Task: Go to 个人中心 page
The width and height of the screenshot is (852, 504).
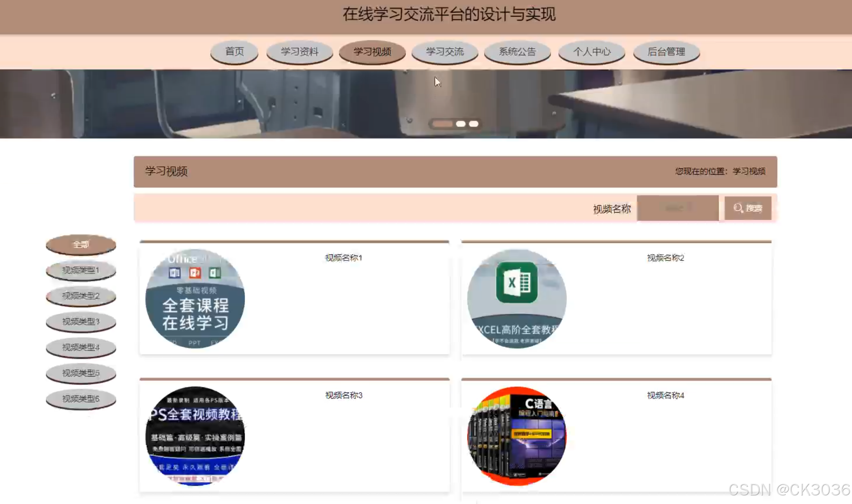Action: coord(591,52)
